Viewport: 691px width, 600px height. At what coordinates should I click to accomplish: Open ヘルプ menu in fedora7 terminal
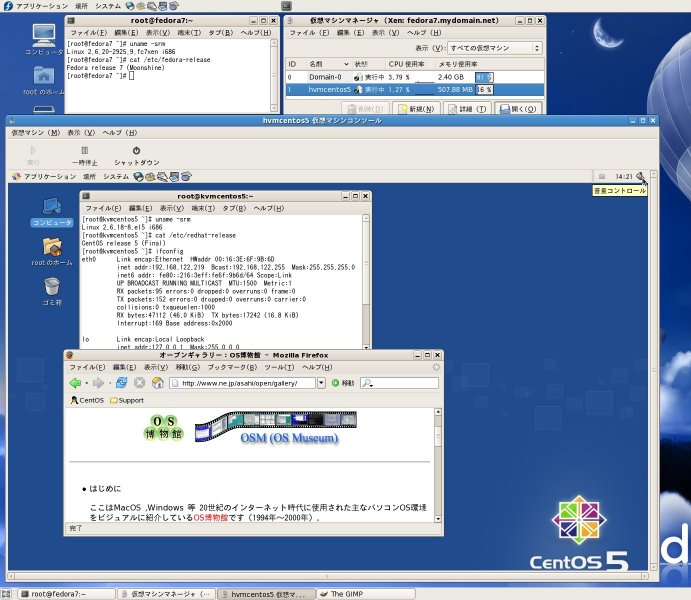point(256,33)
